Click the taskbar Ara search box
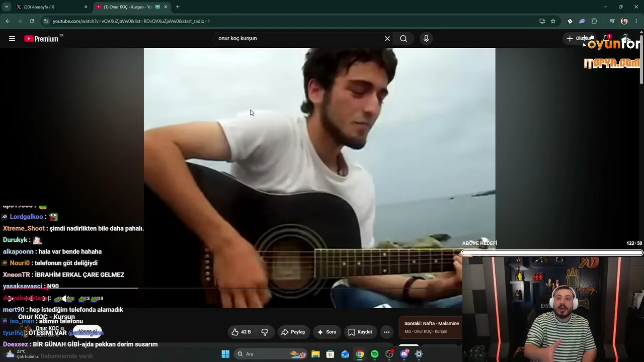This screenshot has height=362, width=644. tap(271, 354)
